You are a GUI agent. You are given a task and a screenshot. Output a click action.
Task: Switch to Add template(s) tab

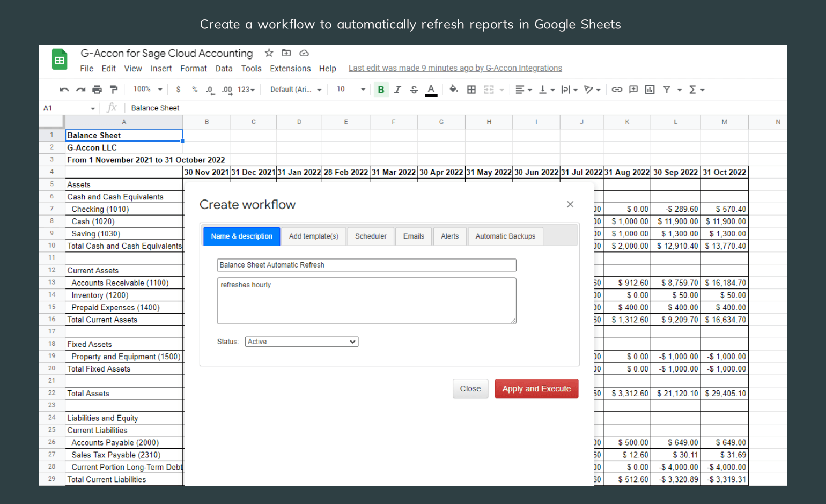314,236
